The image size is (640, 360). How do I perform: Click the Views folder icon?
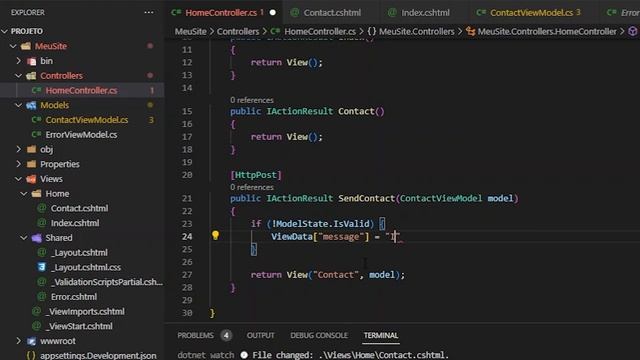click(31, 179)
